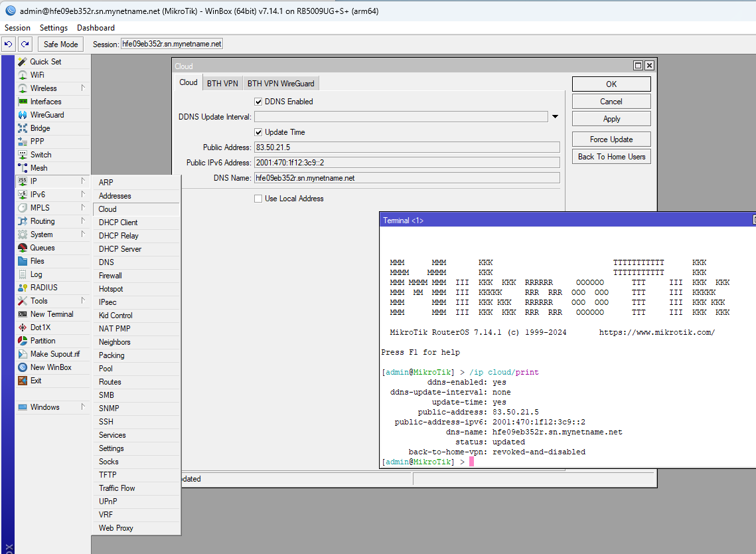Click the Apply button in Cloud dialog
The image size is (756, 554).
coord(611,119)
